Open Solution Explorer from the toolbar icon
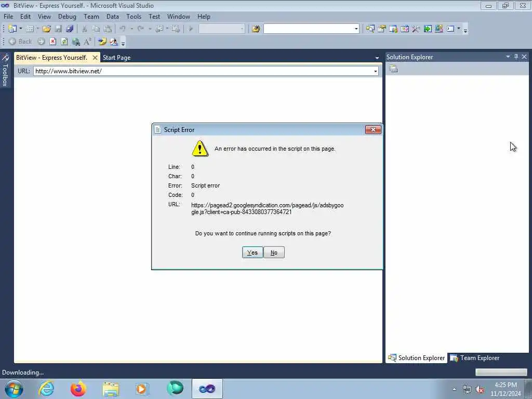Image resolution: width=532 pixels, height=399 pixels. [370, 29]
